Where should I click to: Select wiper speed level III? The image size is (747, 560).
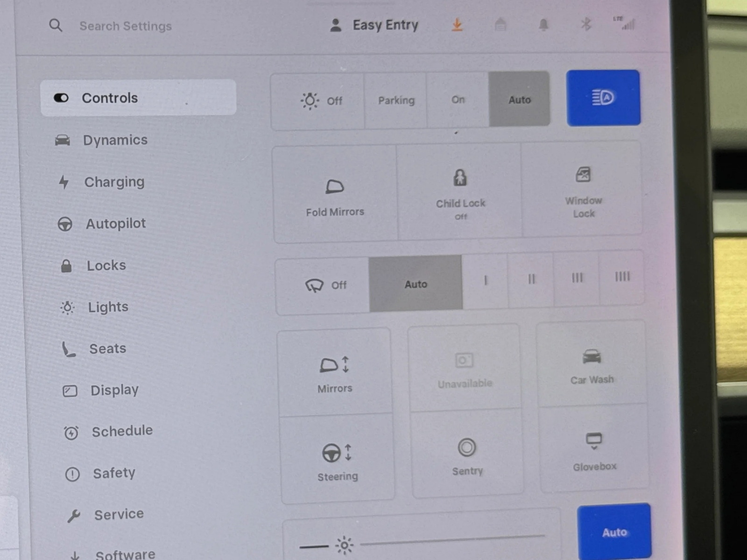577,279
